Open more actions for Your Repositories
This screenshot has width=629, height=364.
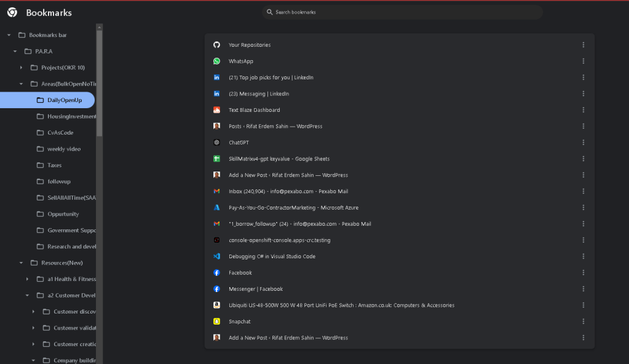pos(584,45)
